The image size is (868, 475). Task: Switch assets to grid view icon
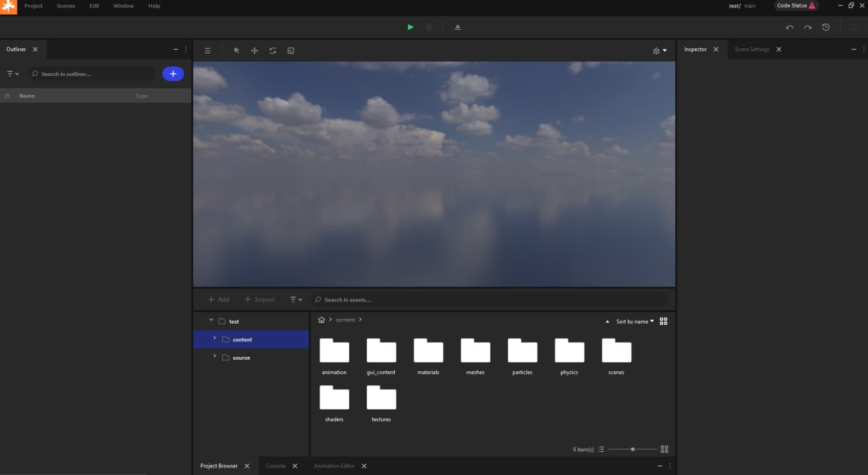[664, 449]
